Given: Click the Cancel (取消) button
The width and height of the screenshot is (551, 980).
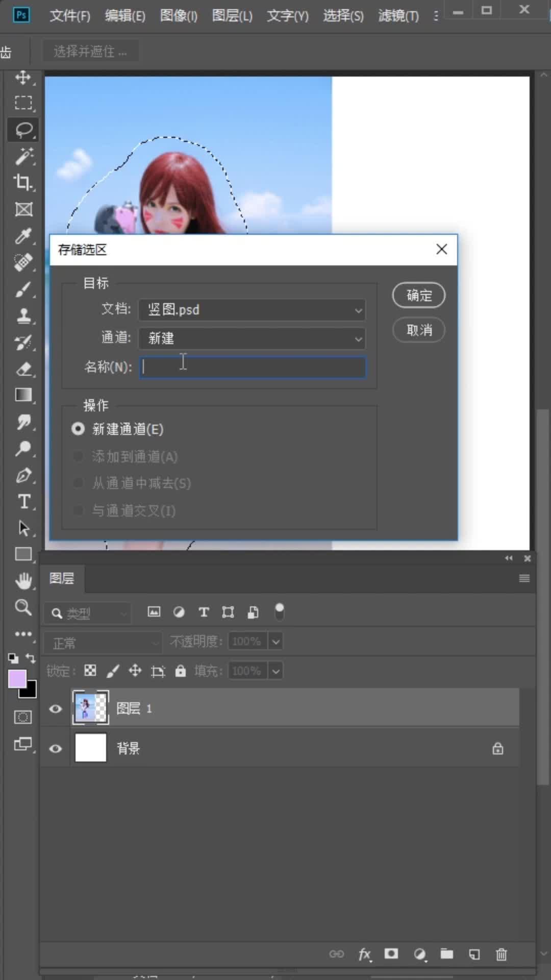Looking at the screenshot, I should 419,330.
